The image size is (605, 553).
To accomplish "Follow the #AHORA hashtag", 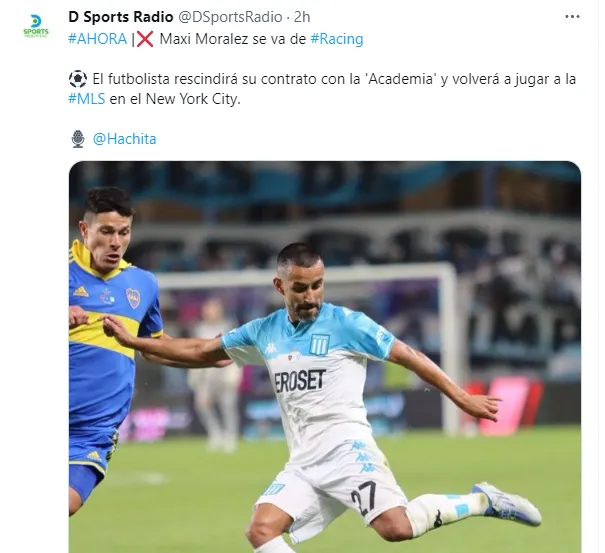I will tap(98, 39).
